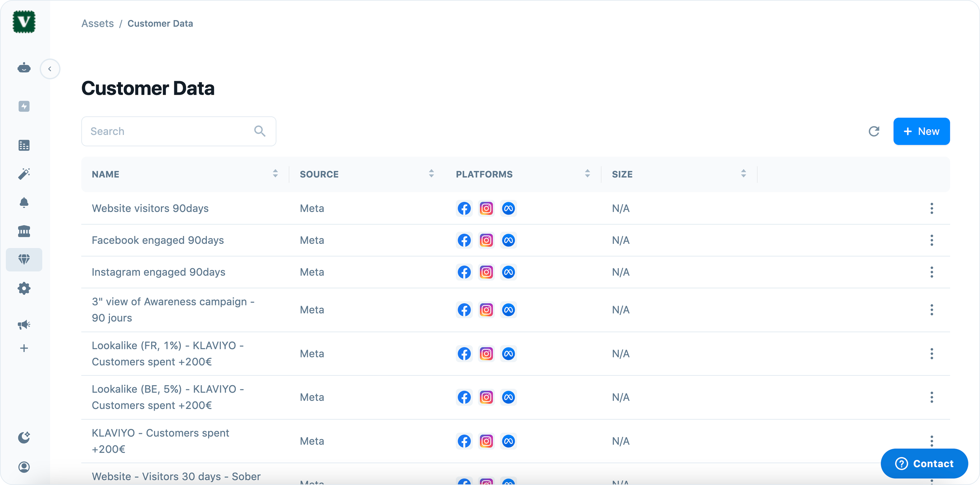
Task: Click Instagram icon in Lookalike (FR, 1%) row
Action: (x=486, y=354)
